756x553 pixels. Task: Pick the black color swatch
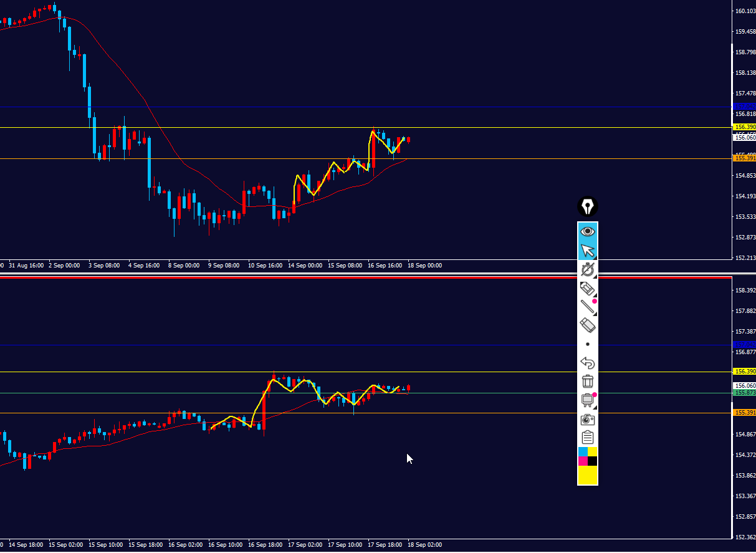pyautogui.click(x=593, y=461)
